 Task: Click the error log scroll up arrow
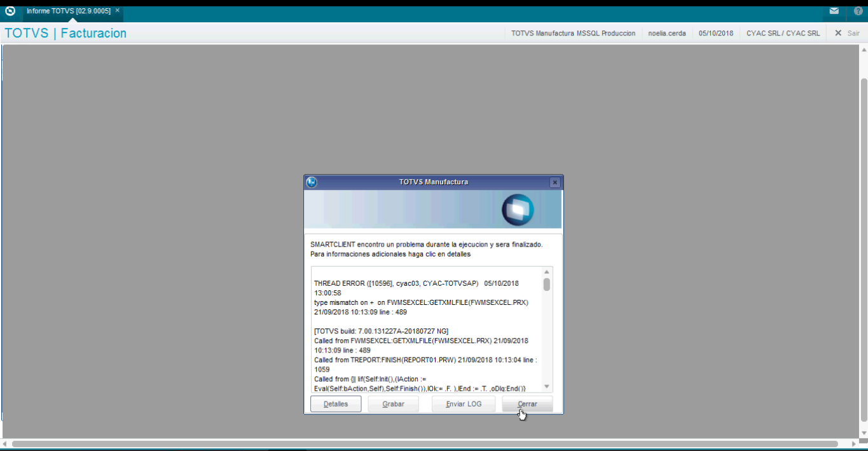point(547,272)
